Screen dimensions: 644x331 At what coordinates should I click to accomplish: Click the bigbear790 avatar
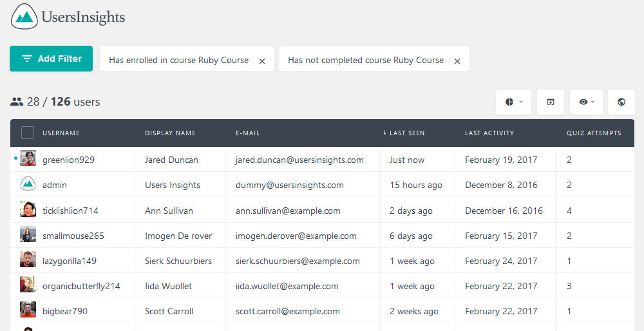click(28, 310)
